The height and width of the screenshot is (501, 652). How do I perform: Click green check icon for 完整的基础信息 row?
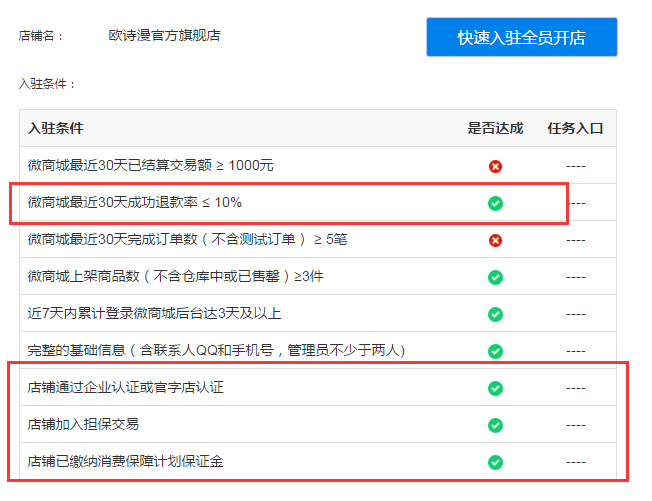tap(495, 351)
